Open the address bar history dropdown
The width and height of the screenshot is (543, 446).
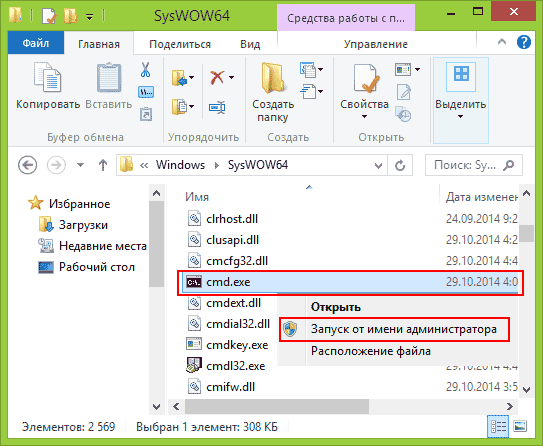(x=378, y=166)
